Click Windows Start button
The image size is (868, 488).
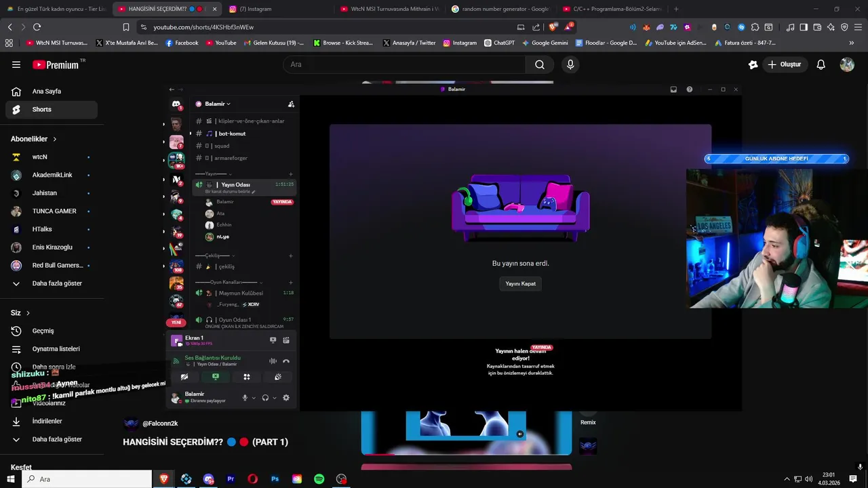coord(11,479)
